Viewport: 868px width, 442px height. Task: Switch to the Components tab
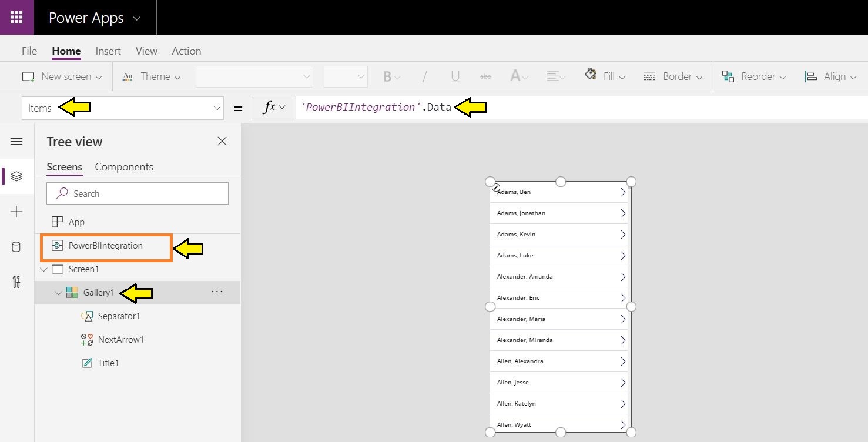124,167
